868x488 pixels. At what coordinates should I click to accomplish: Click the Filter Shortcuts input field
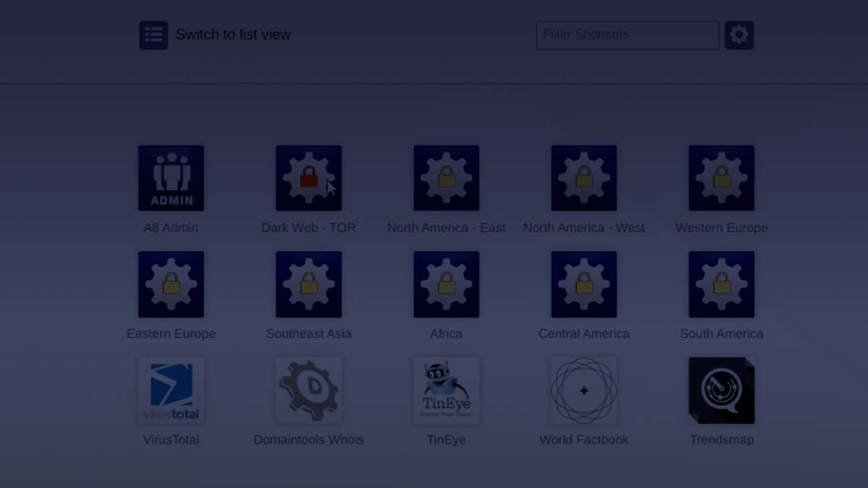click(x=627, y=35)
